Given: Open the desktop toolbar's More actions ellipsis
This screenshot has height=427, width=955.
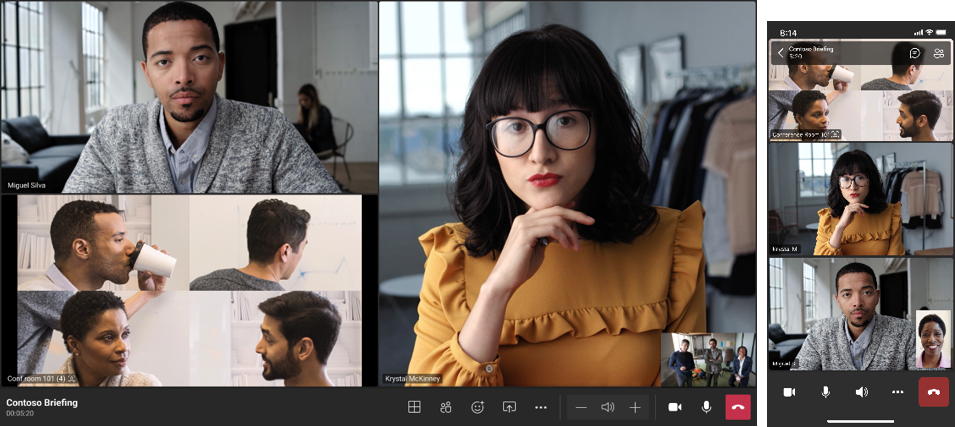Looking at the screenshot, I should (541, 408).
